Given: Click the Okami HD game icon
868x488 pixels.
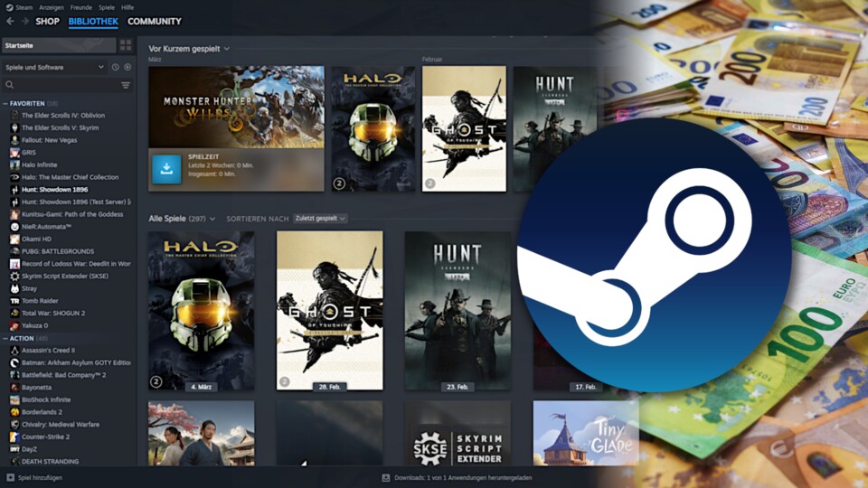Looking at the screenshot, I should (15, 239).
